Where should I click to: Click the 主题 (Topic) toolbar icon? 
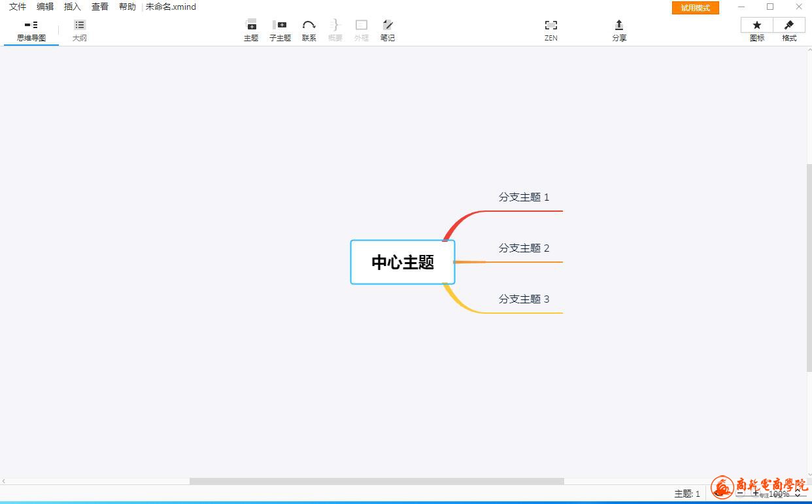click(251, 30)
